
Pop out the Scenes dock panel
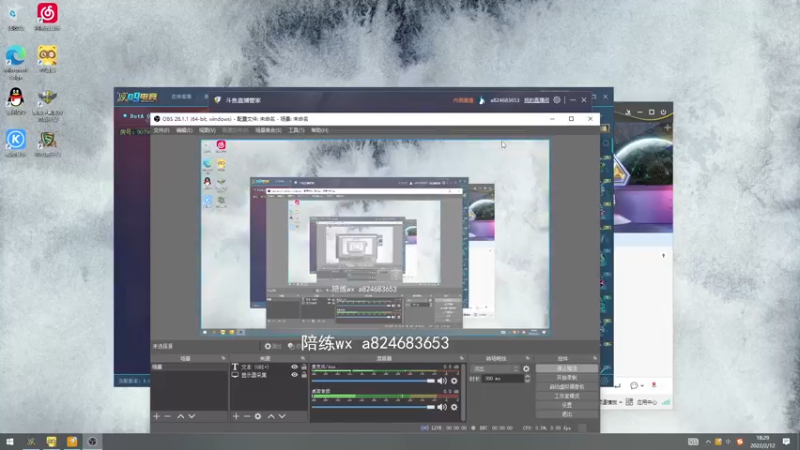(x=223, y=358)
